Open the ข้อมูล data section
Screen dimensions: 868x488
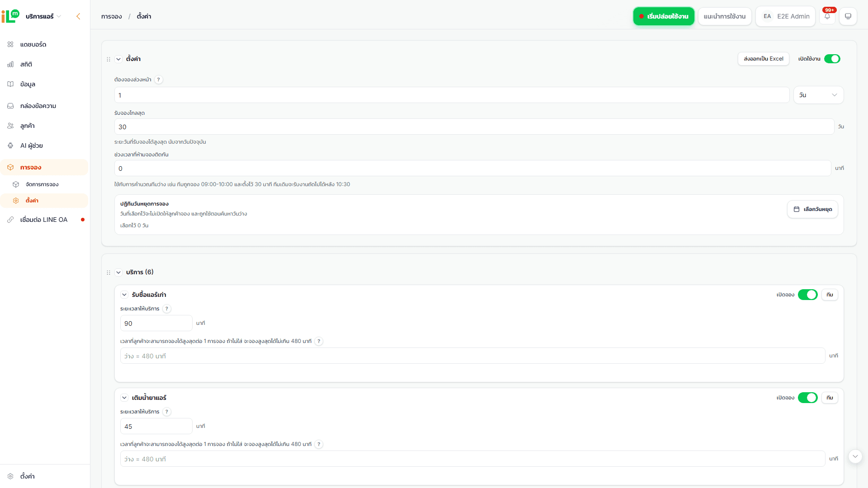pos(44,84)
